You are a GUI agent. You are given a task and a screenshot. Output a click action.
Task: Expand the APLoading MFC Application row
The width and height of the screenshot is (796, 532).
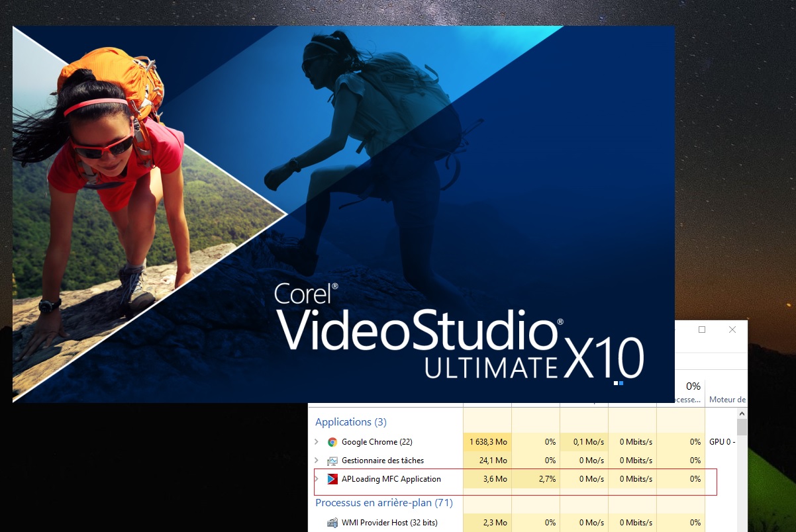coord(317,479)
